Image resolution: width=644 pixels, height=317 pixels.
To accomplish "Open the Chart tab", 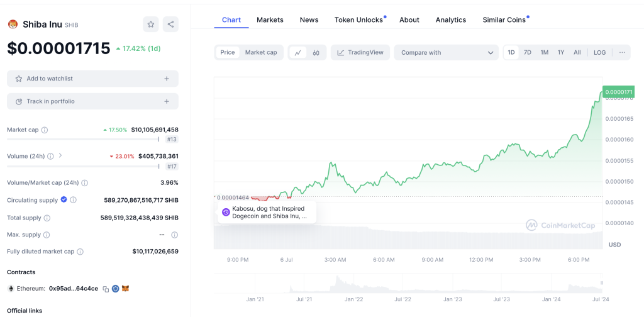I will tap(231, 19).
